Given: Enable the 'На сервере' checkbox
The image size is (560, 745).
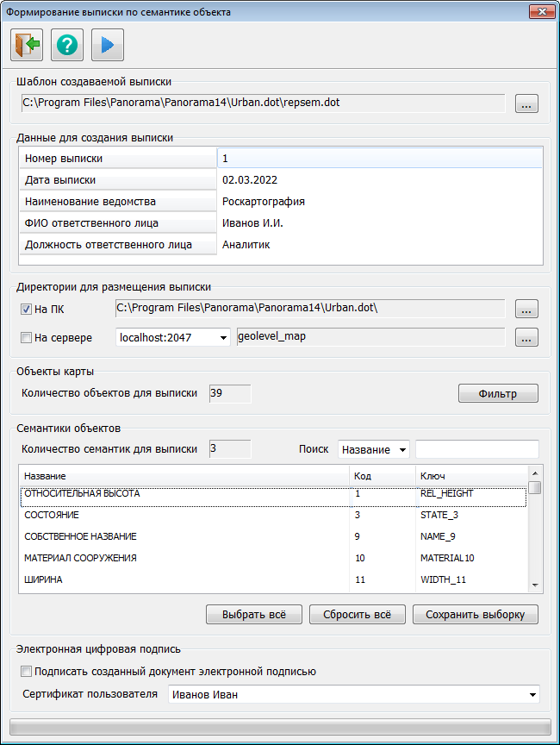Looking at the screenshot, I should click(26, 338).
